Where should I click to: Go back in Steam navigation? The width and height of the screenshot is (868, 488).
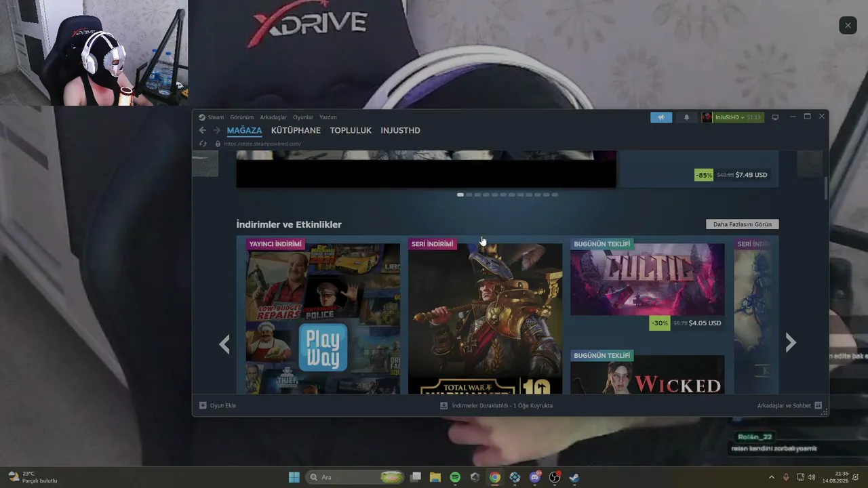point(202,130)
